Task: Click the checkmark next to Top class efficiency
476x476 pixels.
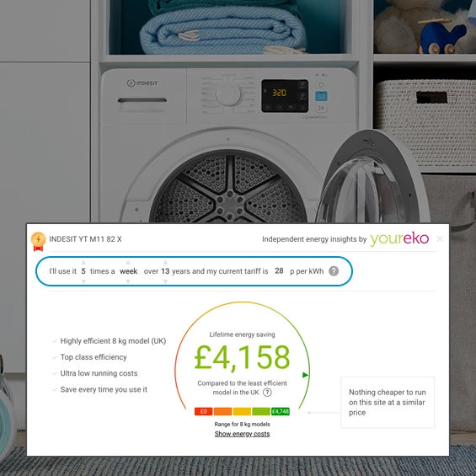Action: 55,357
